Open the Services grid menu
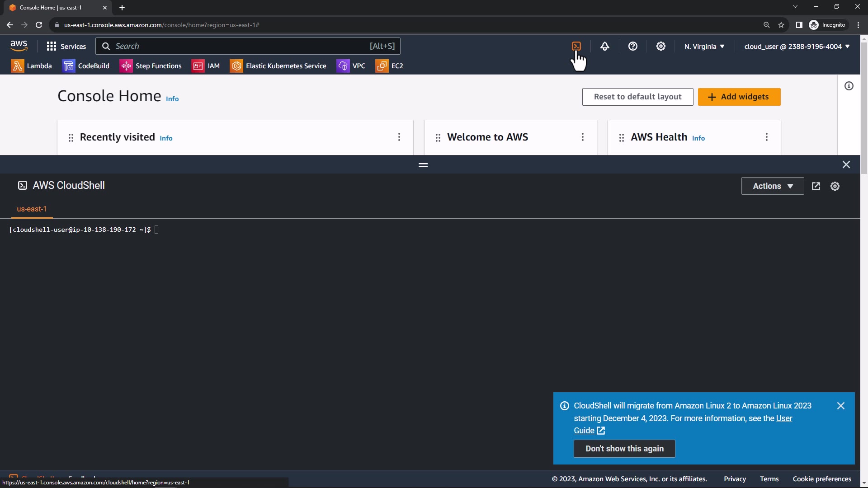This screenshot has height=488, width=868. (66, 46)
